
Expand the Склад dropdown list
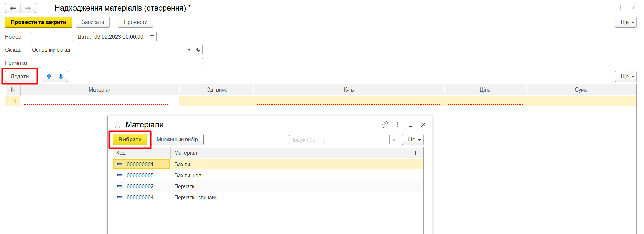(x=189, y=50)
